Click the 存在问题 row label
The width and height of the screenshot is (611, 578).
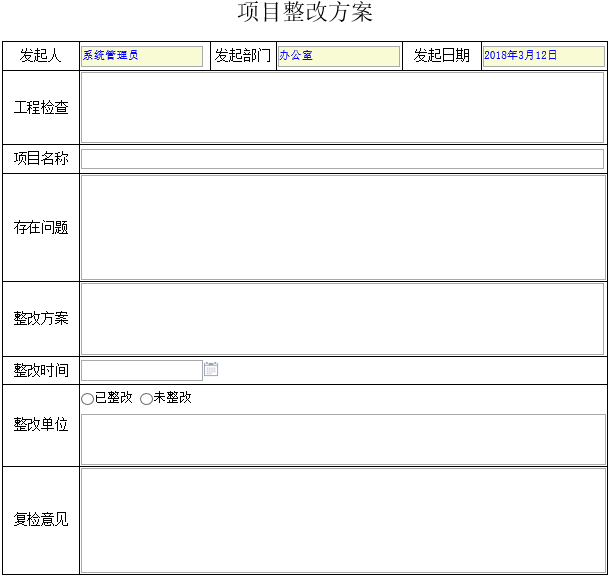[x=41, y=227]
